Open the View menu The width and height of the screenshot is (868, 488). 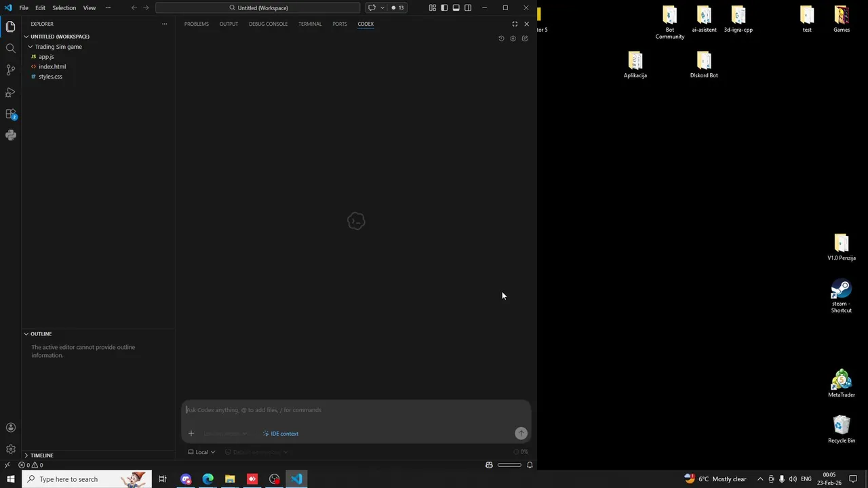click(x=90, y=7)
